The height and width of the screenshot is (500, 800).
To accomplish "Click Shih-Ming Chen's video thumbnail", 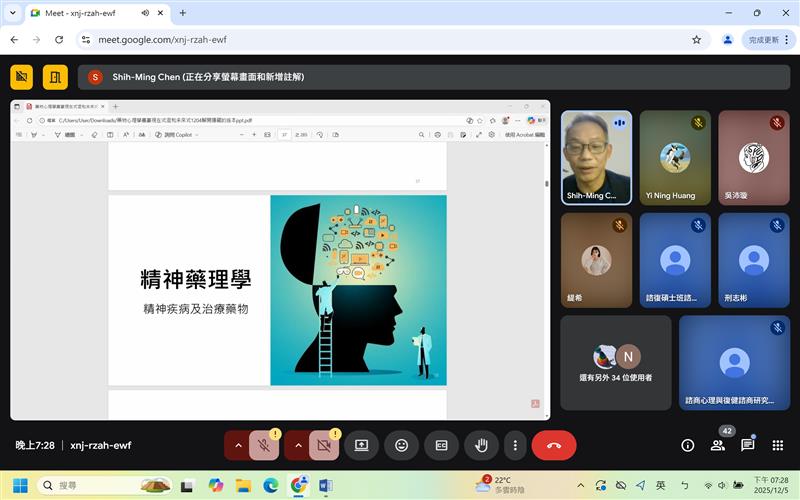I will click(x=596, y=156).
